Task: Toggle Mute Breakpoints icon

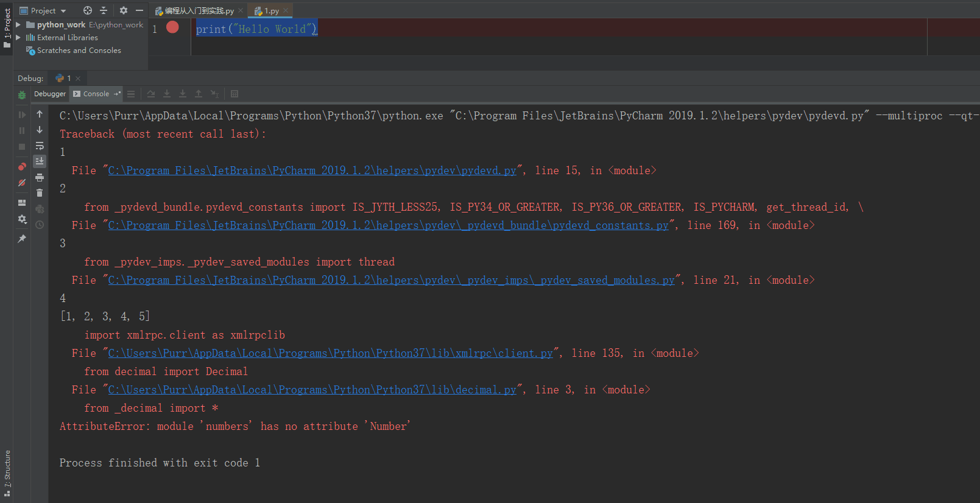Action: tap(22, 183)
